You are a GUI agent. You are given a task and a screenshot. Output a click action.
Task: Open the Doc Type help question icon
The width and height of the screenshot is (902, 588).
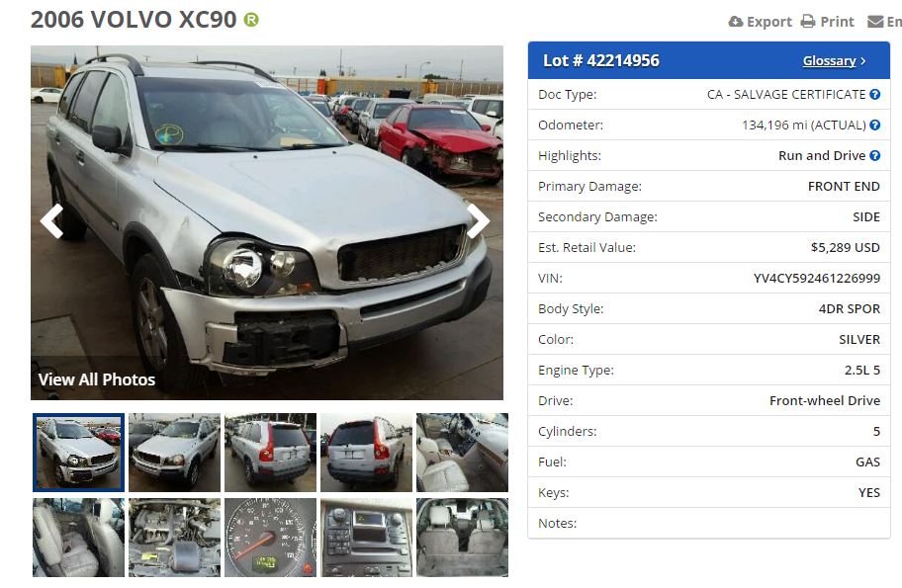pos(874,94)
